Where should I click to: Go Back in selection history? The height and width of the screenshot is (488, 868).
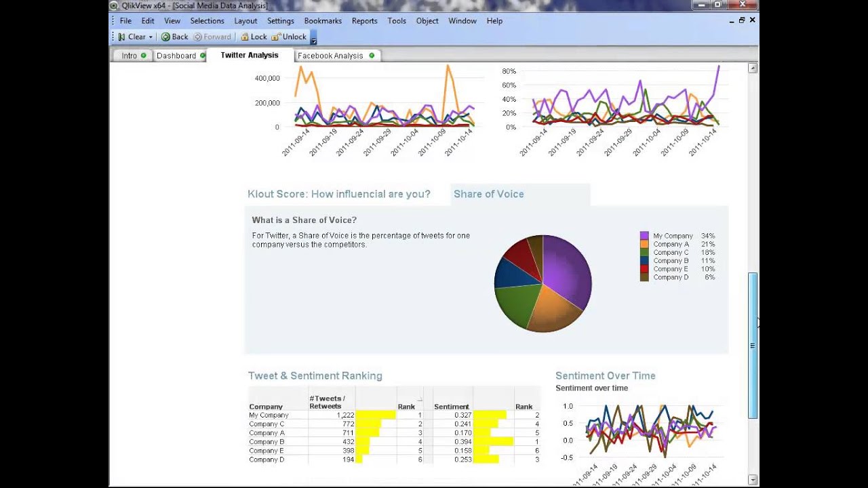[x=175, y=37]
